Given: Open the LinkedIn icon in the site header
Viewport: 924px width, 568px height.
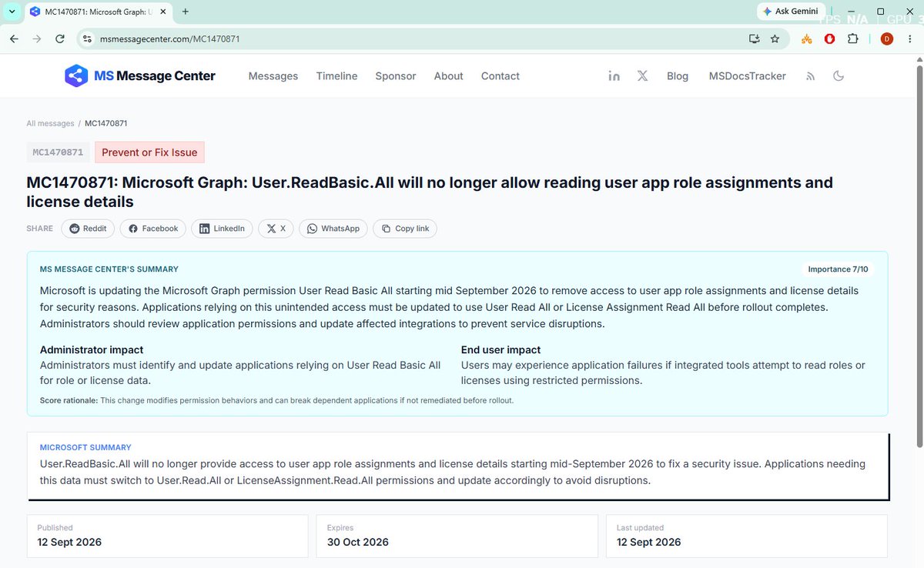Looking at the screenshot, I should coord(614,75).
